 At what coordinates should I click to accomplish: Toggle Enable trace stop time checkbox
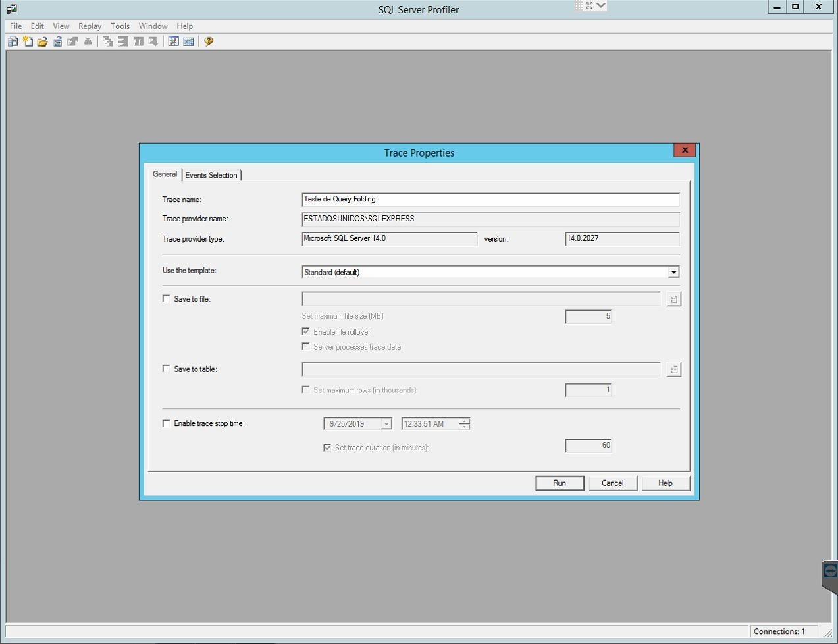(167, 423)
